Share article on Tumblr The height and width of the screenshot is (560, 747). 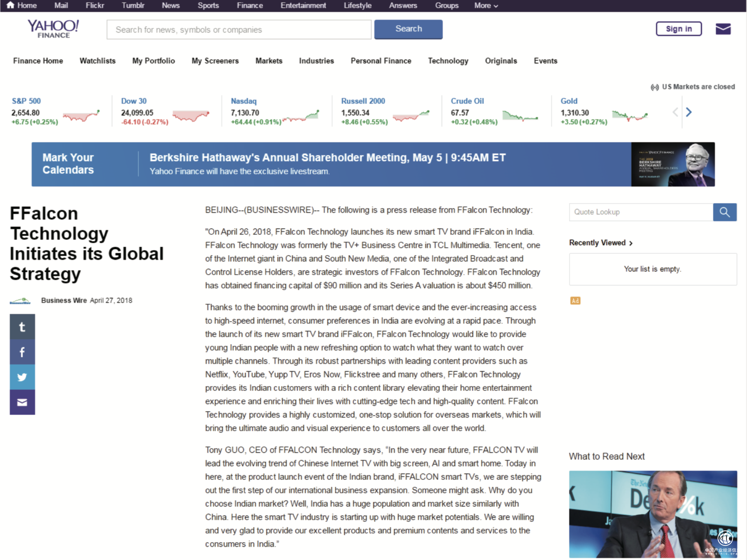22,327
